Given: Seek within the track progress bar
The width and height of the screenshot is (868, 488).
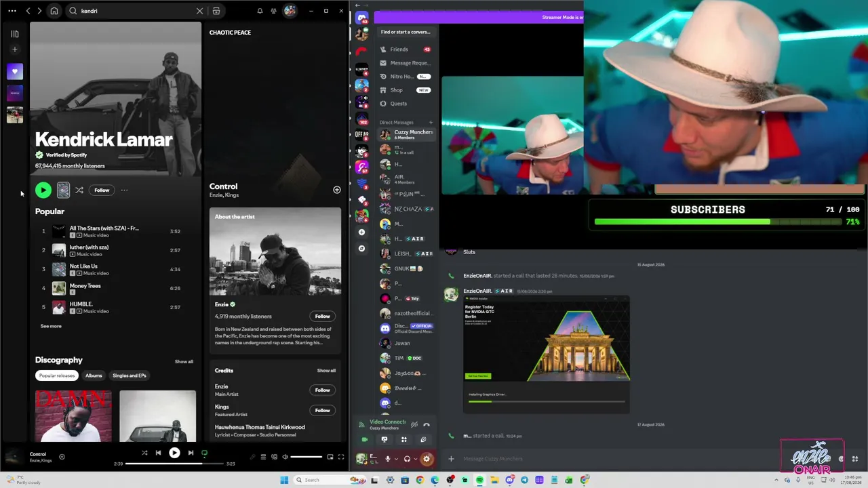Looking at the screenshot, I should tap(174, 464).
